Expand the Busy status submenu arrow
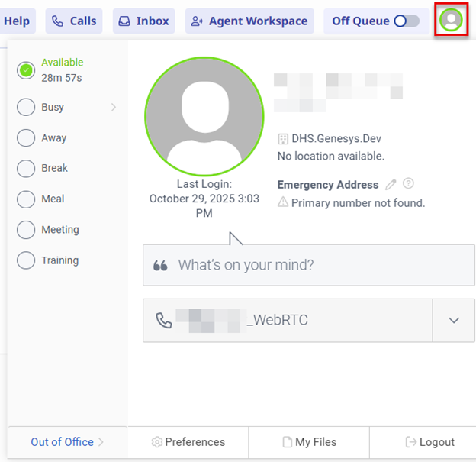The image size is (476, 462). [x=114, y=108]
